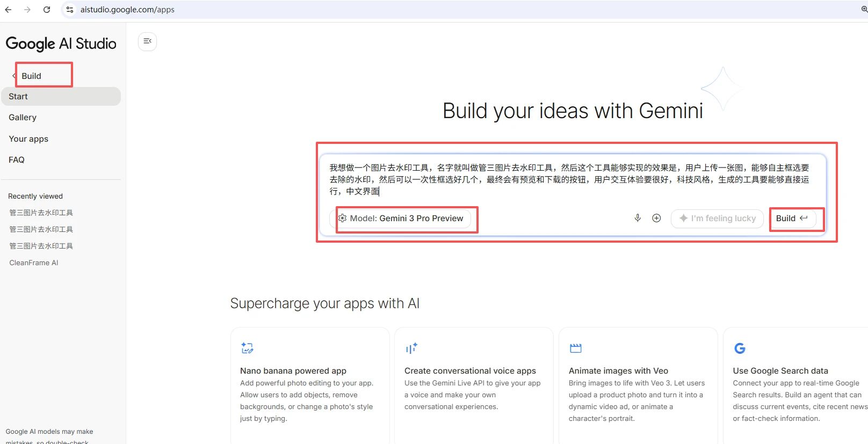Viewport: 868px width, 444px height.
Task: Go back using browser back arrow
Action: coord(8,10)
